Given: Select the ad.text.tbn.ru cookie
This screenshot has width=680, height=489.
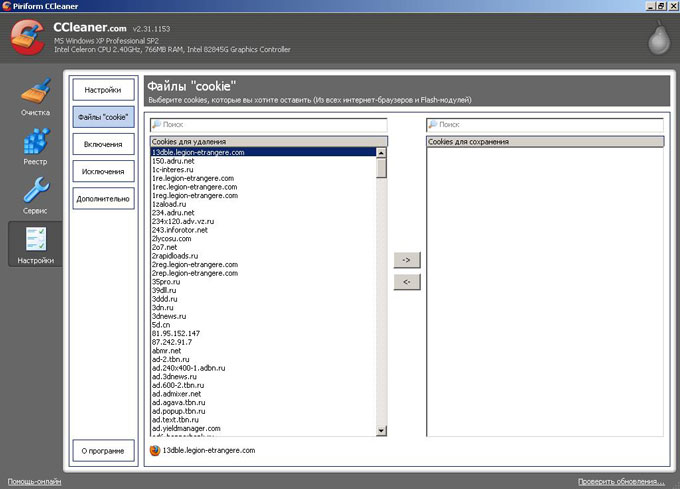Looking at the screenshot, I should pyautogui.click(x=263, y=420).
